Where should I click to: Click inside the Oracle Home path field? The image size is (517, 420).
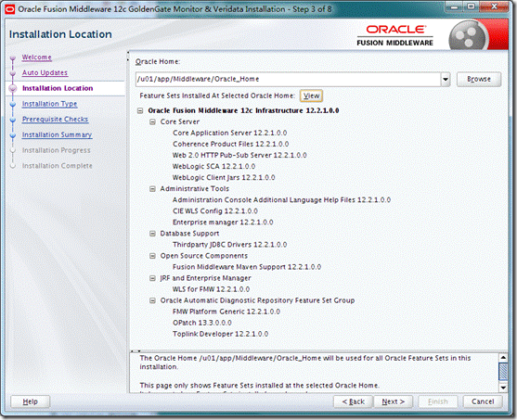[x=288, y=80]
